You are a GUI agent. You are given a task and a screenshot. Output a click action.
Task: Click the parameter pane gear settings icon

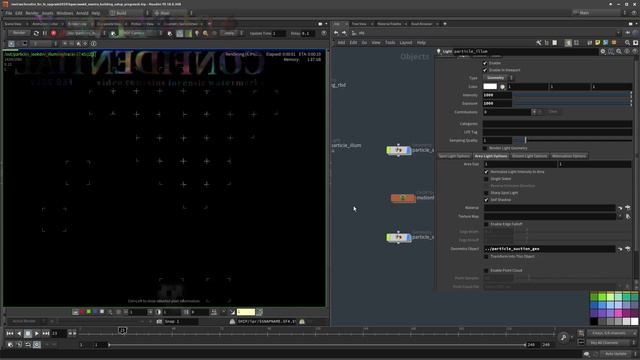coord(603,51)
